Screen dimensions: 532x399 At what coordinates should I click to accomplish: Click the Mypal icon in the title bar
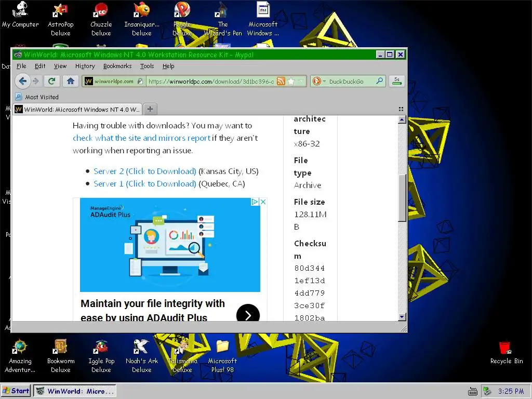pyautogui.click(x=18, y=55)
